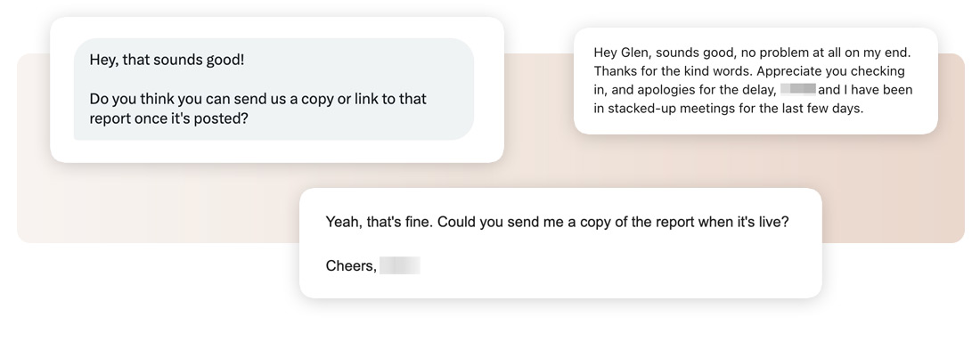Click the "report once it's posted?" line
The width and height of the screenshot is (980, 342).
pos(168,118)
